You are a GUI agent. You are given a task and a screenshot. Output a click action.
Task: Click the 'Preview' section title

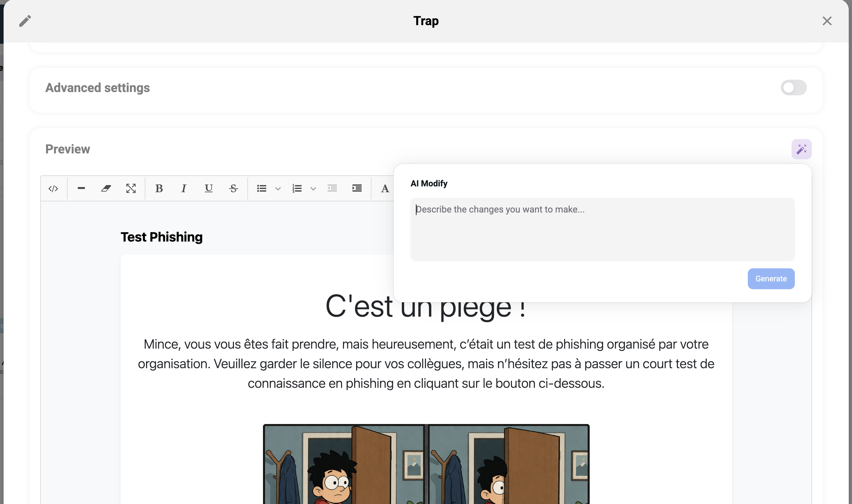tap(68, 149)
